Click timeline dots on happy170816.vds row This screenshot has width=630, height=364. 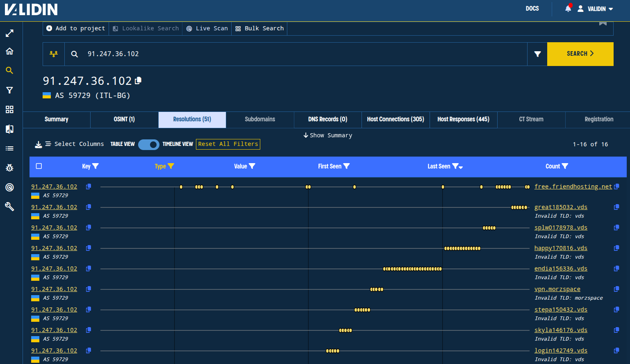(462, 248)
